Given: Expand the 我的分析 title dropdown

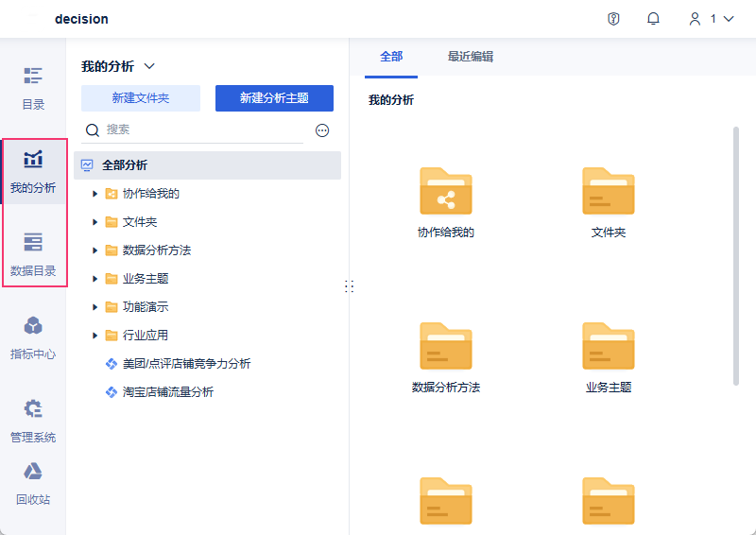Looking at the screenshot, I should tap(149, 66).
